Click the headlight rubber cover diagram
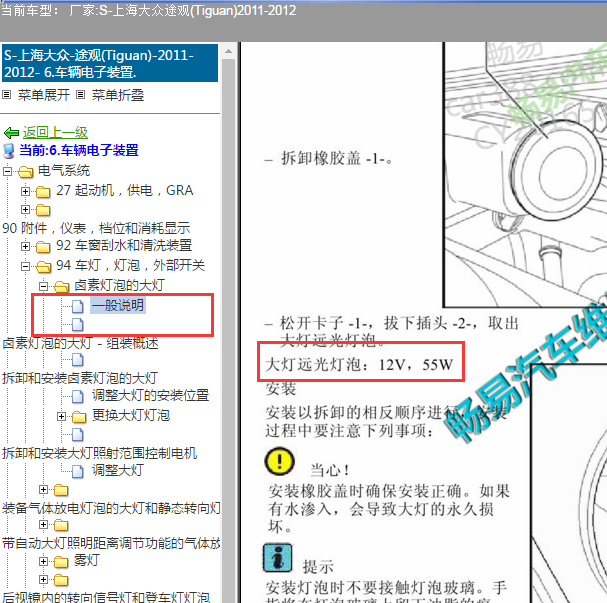Viewport: 607px width, 603px height. click(525, 175)
